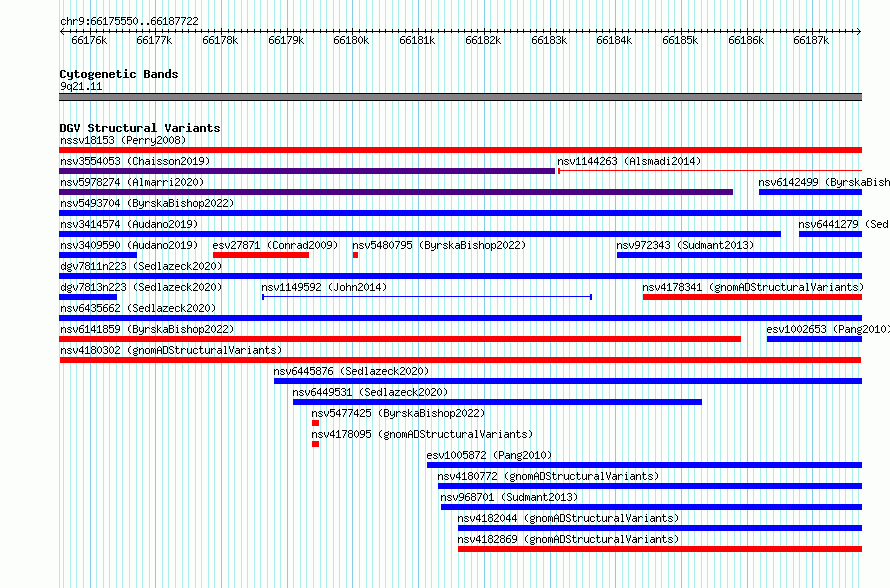Click the blue nsv6449531 variant bar
This screenshot has height=588, width=890.
497,402
